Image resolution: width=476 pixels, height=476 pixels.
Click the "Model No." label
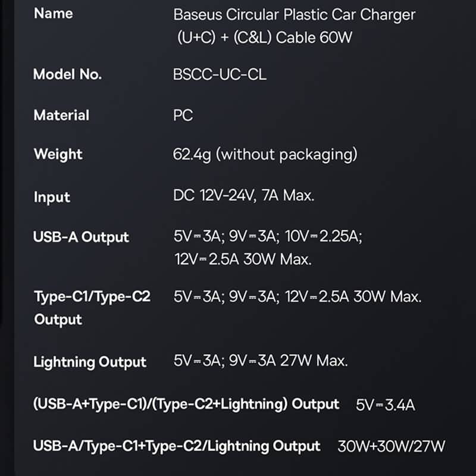67,74
